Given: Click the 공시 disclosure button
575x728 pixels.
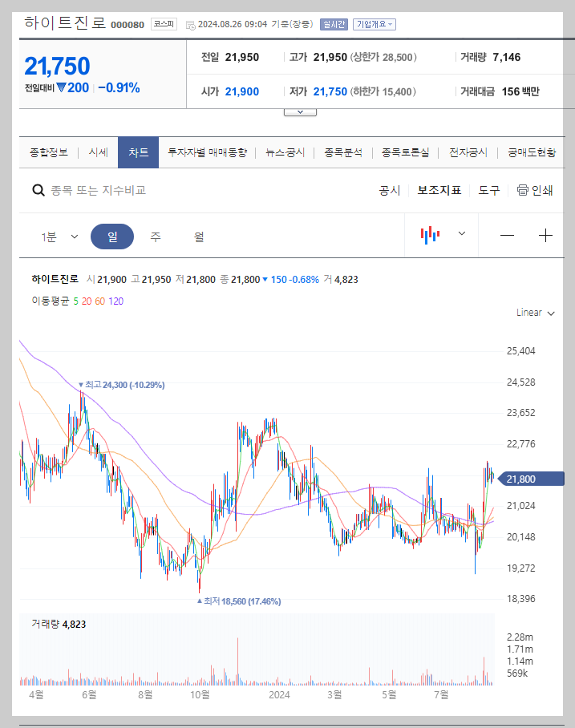Looking at the screenshot, I should (x=389, y=191).
